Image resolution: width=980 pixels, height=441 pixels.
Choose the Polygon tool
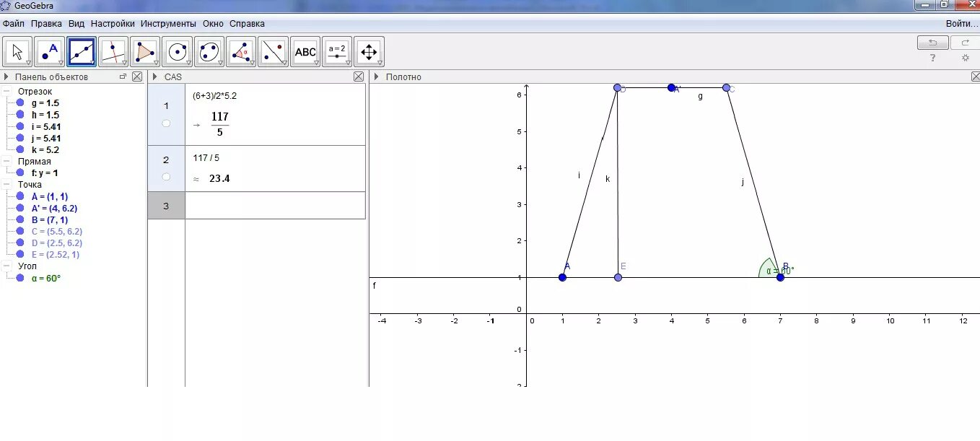[x=146, y=51]
